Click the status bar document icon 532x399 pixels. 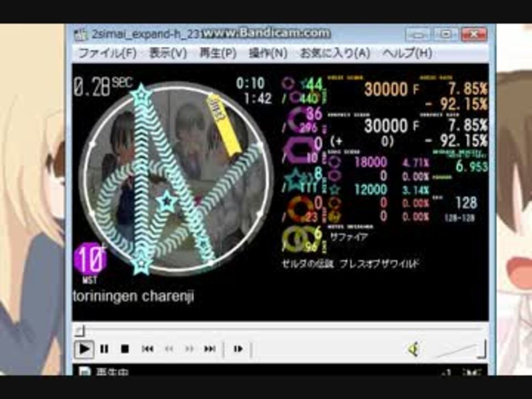(x=85, y=371)
